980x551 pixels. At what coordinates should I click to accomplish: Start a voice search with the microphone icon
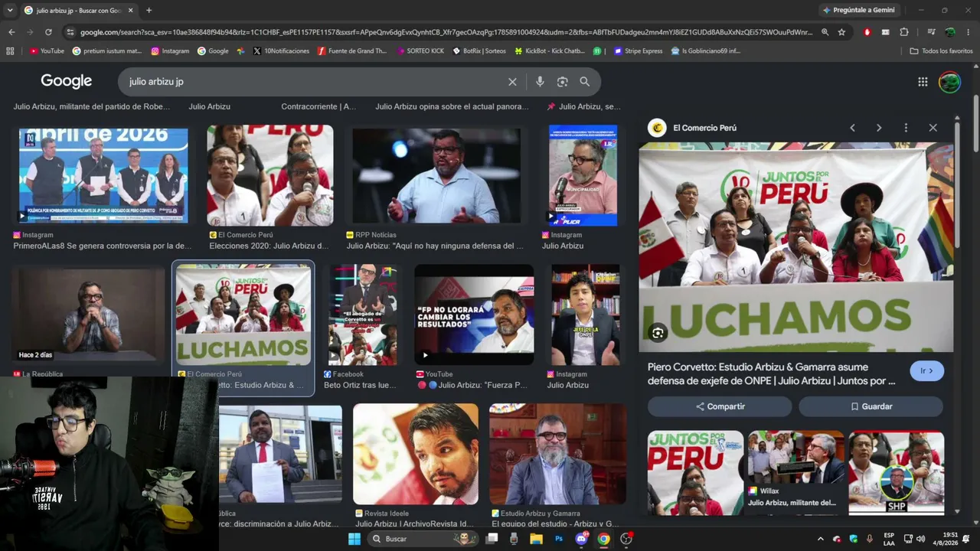coord(540,82)
